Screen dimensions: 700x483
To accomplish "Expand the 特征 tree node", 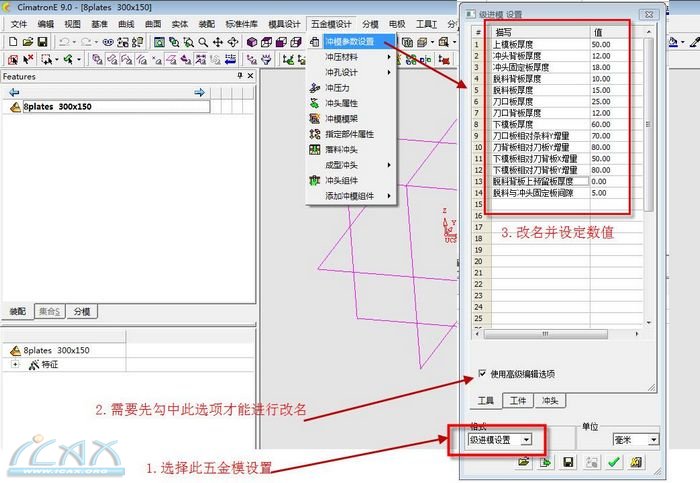I will 15,364.
